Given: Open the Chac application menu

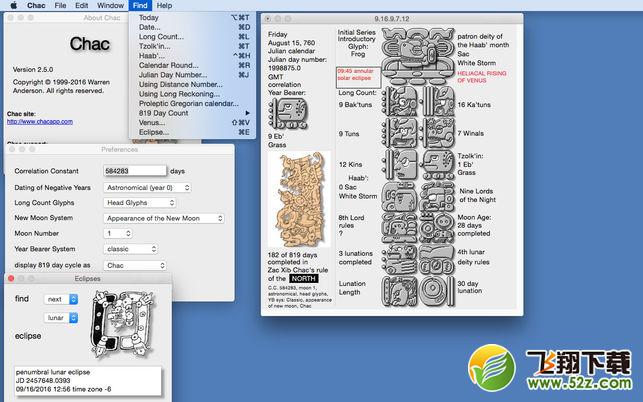Looking at the screenshot, I should (36, 5).
